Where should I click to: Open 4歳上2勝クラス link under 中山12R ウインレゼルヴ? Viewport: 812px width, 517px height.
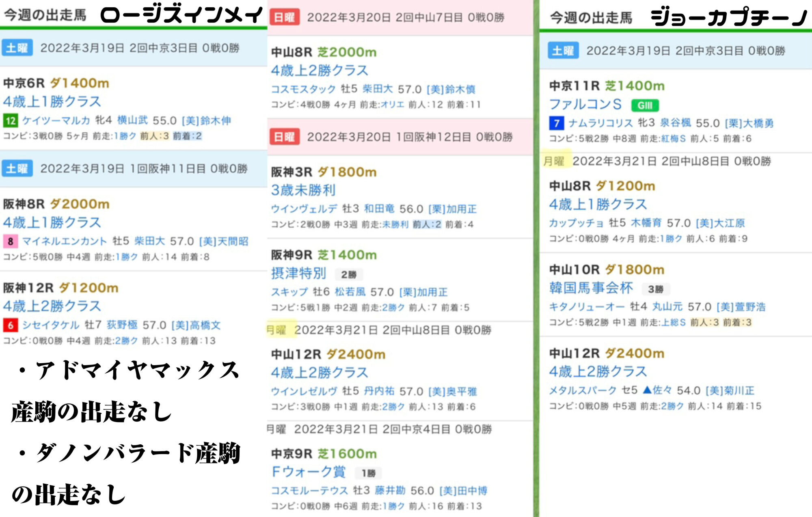[320, 373]
